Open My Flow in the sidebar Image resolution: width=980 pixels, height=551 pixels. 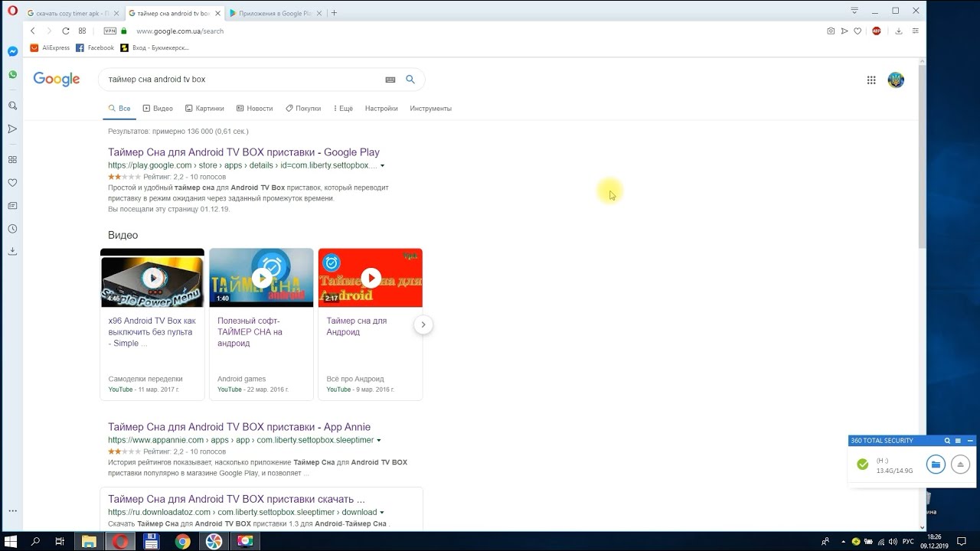coord(12,129)
